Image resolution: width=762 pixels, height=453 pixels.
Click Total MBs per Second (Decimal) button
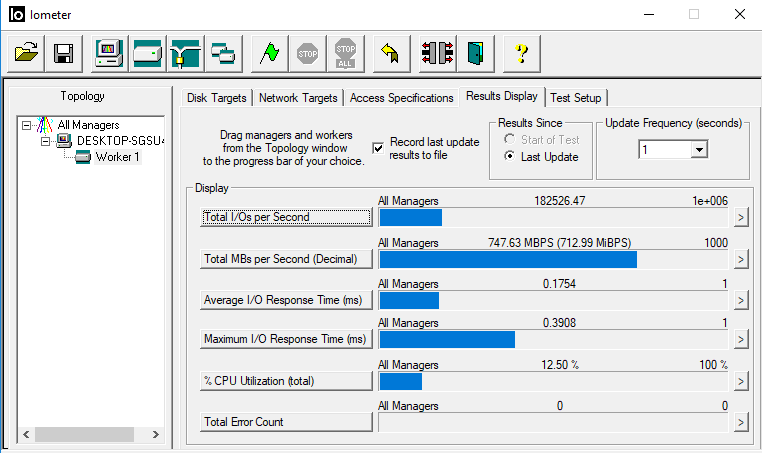click(286, 259)
